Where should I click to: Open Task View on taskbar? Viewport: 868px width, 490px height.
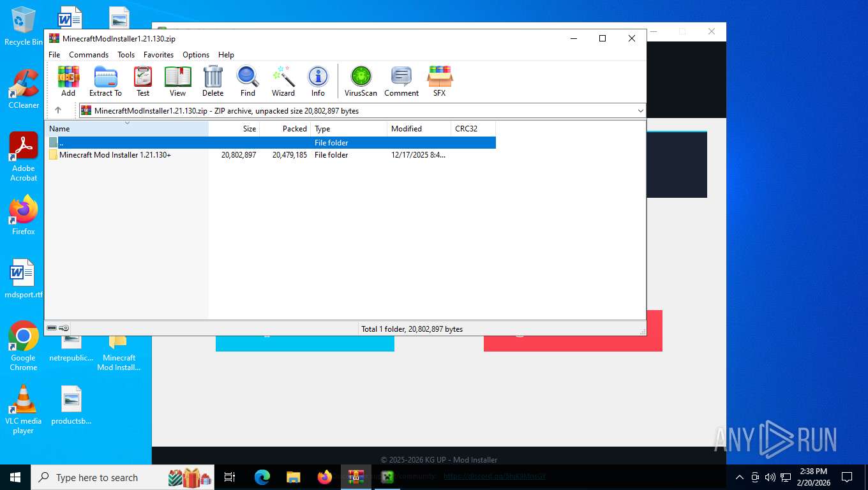point(230,477)
